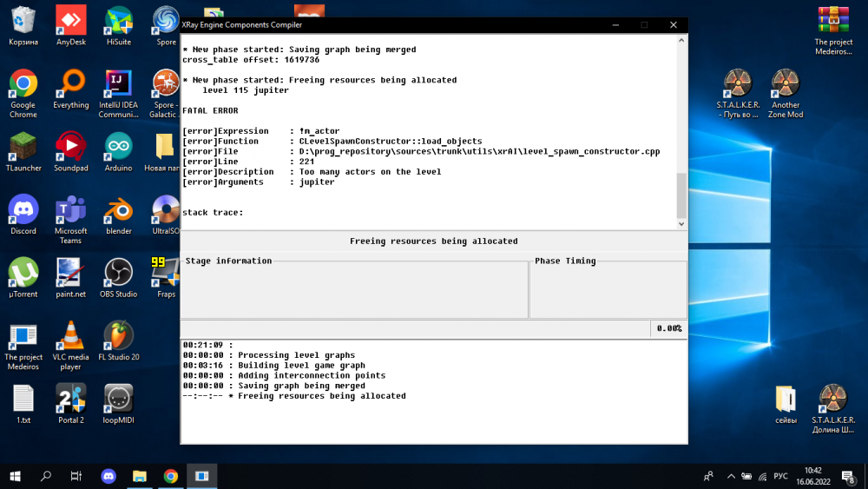Launch IntelliJ IDEA Community shortcut
The image size is (868, 489).
click(x=118, y=93)
